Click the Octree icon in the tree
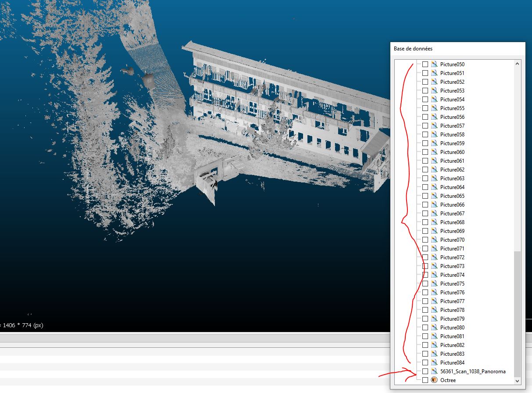Image resolution: width=532 pixels, height=393 pixels. (x=434, y=380)
